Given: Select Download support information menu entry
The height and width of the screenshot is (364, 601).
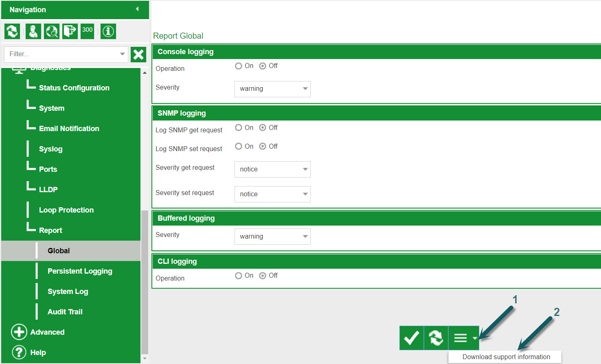Looking at the screenshot, I should coord(506,357).
